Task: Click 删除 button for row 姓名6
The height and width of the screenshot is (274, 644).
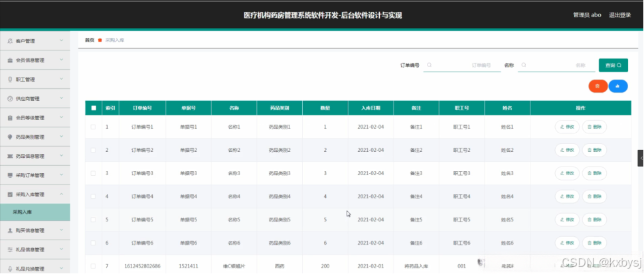Action: coord(594,243)
